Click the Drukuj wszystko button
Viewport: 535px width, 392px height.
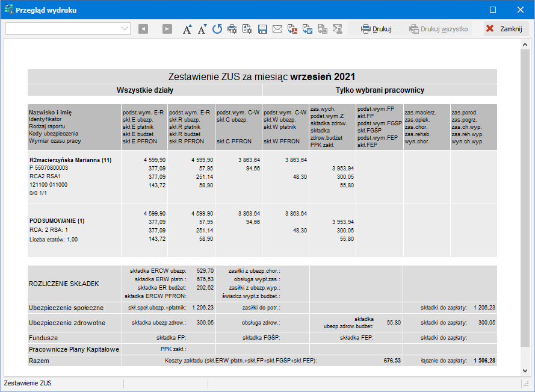439,29
